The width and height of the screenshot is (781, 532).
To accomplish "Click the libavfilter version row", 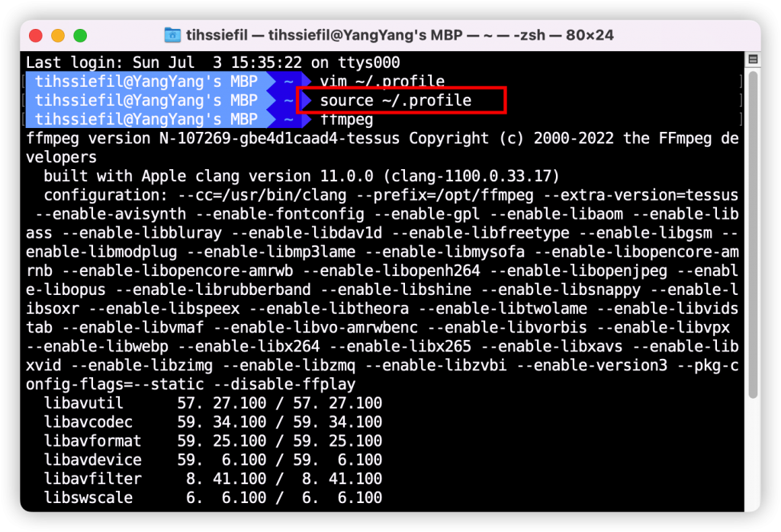I will click(213, 479).
